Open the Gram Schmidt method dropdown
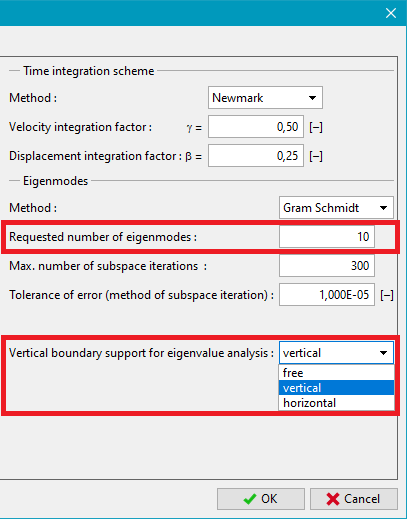 point(336,208)
